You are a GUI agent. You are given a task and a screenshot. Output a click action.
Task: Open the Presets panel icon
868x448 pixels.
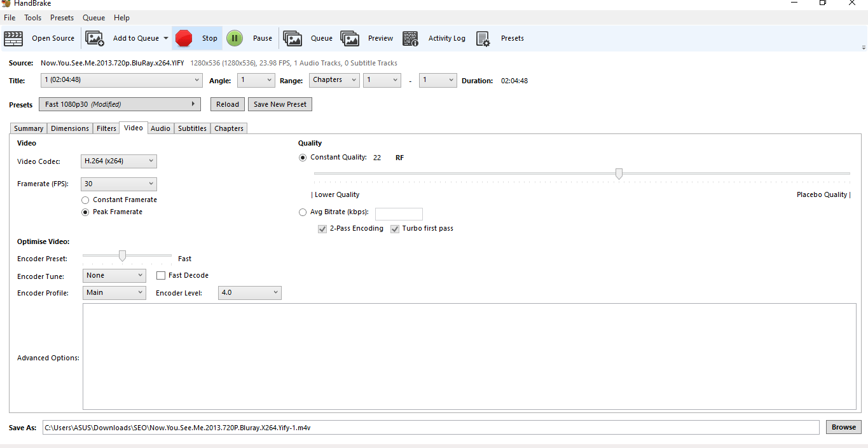(x=483, y=38)
